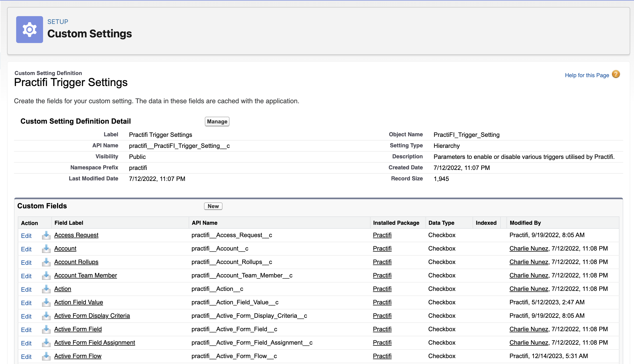This screenshot has width=634, height=364.
Task: Edit the Action Field Value field
Action: 26,303
